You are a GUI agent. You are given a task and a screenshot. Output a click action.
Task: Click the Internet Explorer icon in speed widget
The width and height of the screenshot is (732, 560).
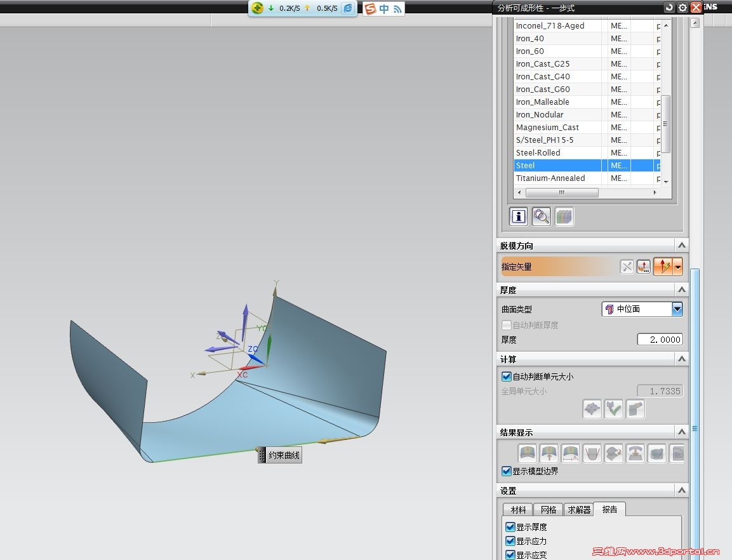click(x=349, y=8)
